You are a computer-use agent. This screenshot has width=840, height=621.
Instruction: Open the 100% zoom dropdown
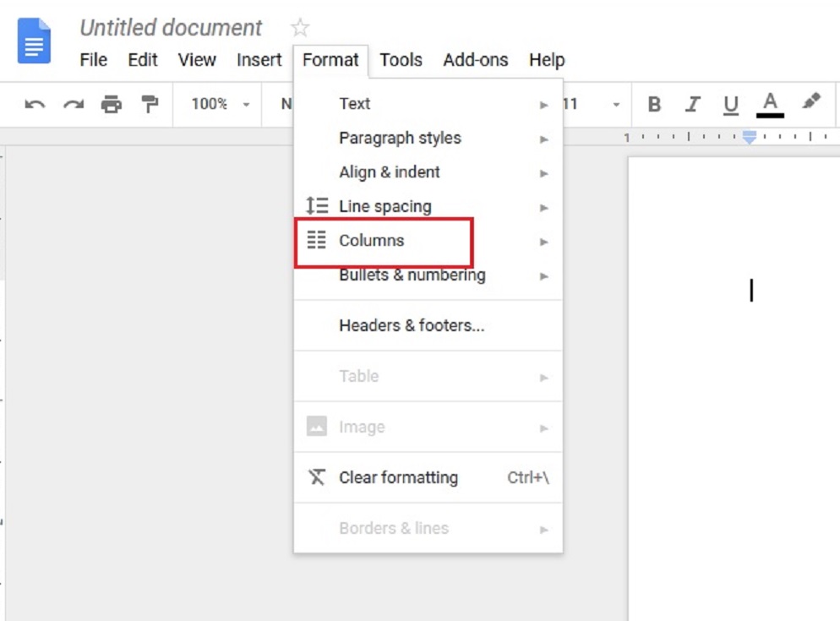[220, 105]
